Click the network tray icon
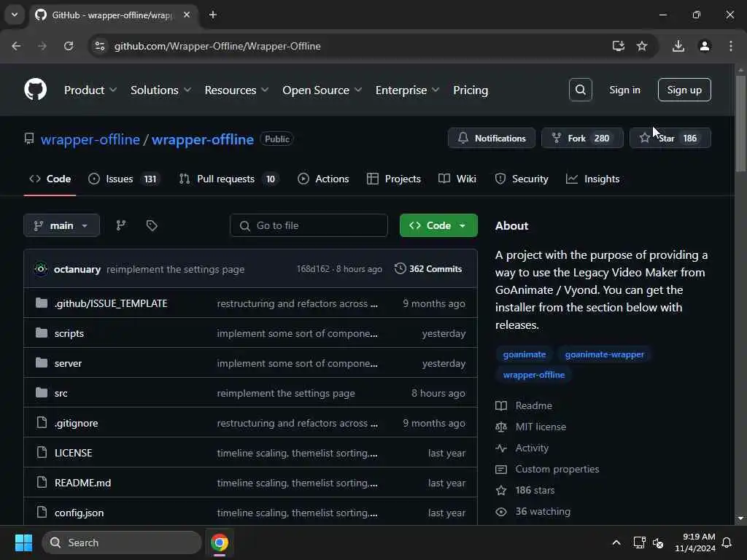 tap(639, 542)
